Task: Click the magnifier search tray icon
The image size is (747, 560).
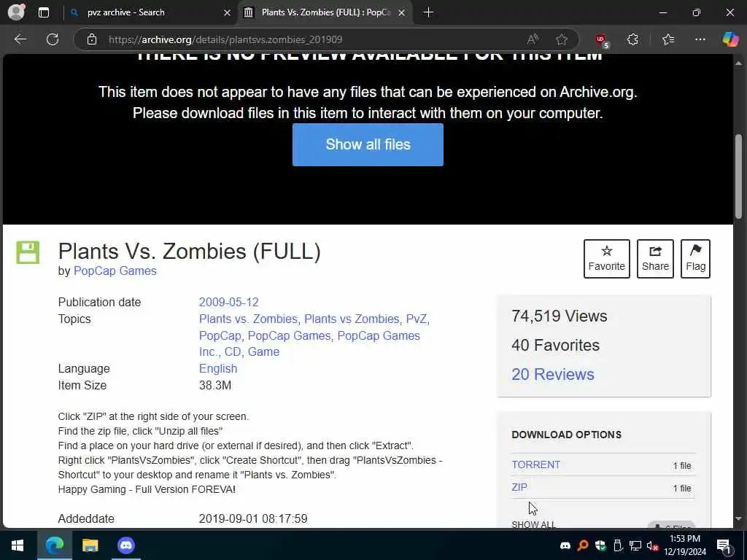Action: point(583,545)
